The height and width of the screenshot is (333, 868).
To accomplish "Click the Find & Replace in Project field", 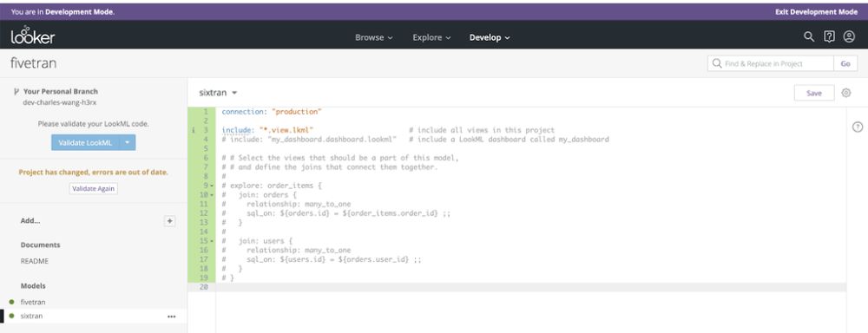I will (x=771, y=63).
